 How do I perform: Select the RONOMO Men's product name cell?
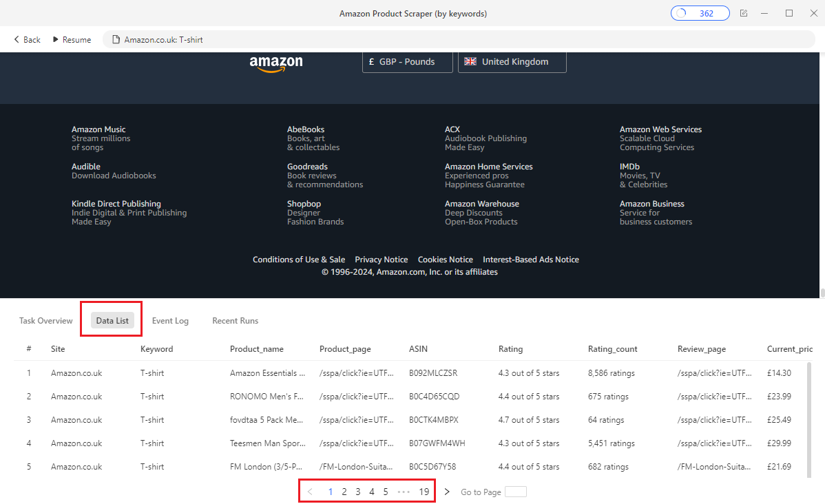(267, 397)
